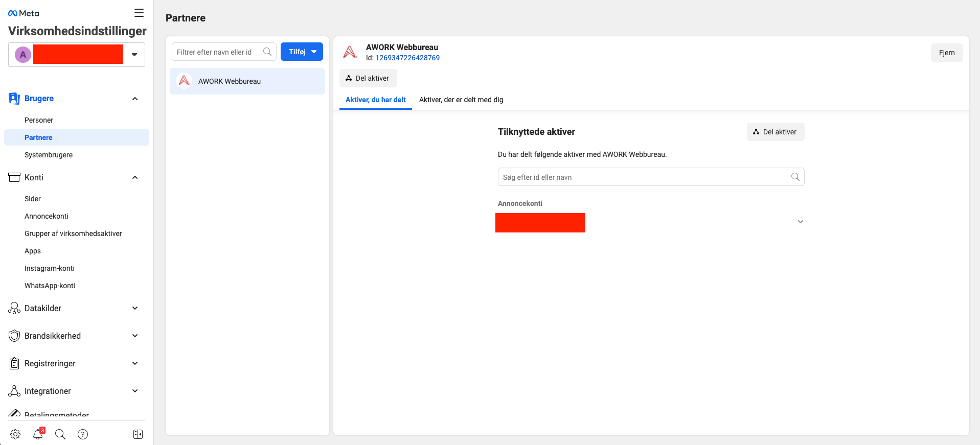Click the Partnere page heading
This screenshot has width=980, height=445.
tap(186, 18)
